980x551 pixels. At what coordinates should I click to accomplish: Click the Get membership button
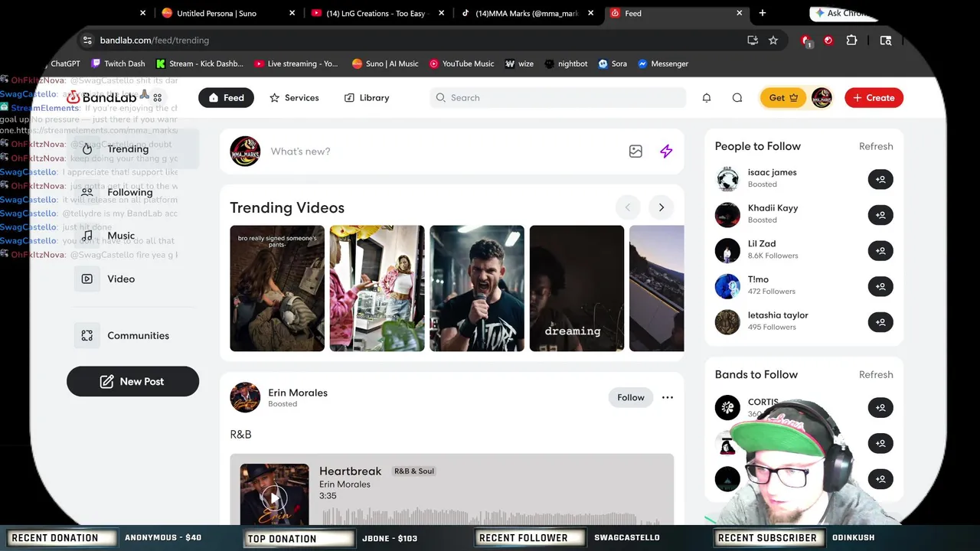(783, 98)
